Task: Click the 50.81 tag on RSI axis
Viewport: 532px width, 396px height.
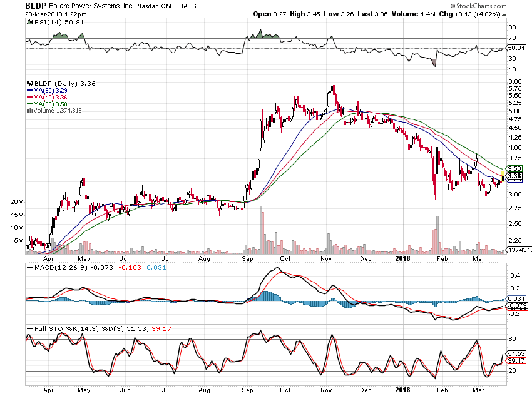Action: pyautogui.click(x=516, y=48)
